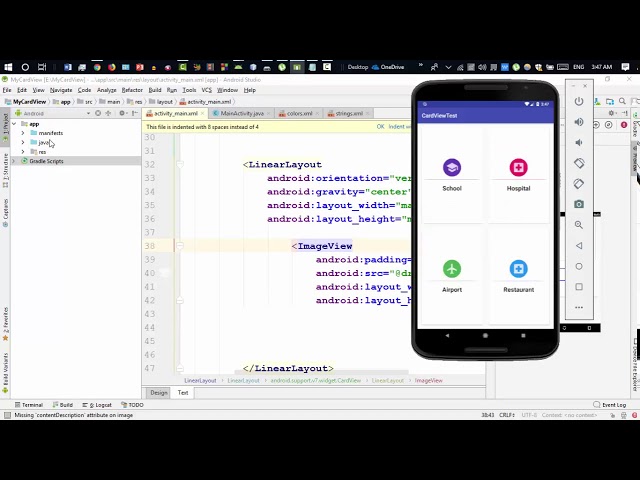Open Firefox from the taskbar
The width and height of the screenshot is (640, 480).
111,67
